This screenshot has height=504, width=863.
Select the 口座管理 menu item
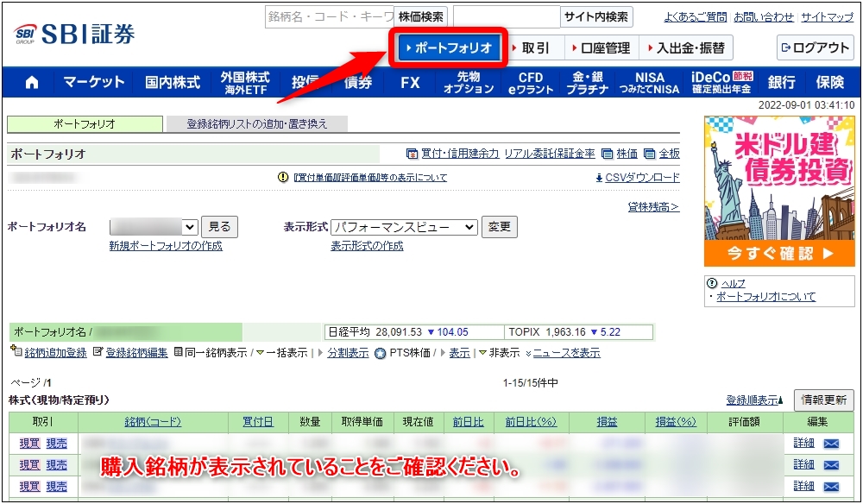click(600, 47)
